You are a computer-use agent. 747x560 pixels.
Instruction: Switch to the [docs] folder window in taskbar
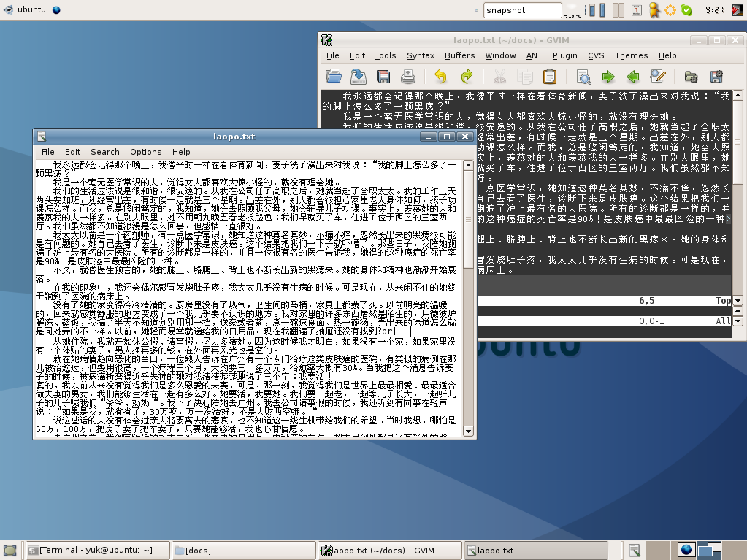pyautogui.click(x=243, y=551)
